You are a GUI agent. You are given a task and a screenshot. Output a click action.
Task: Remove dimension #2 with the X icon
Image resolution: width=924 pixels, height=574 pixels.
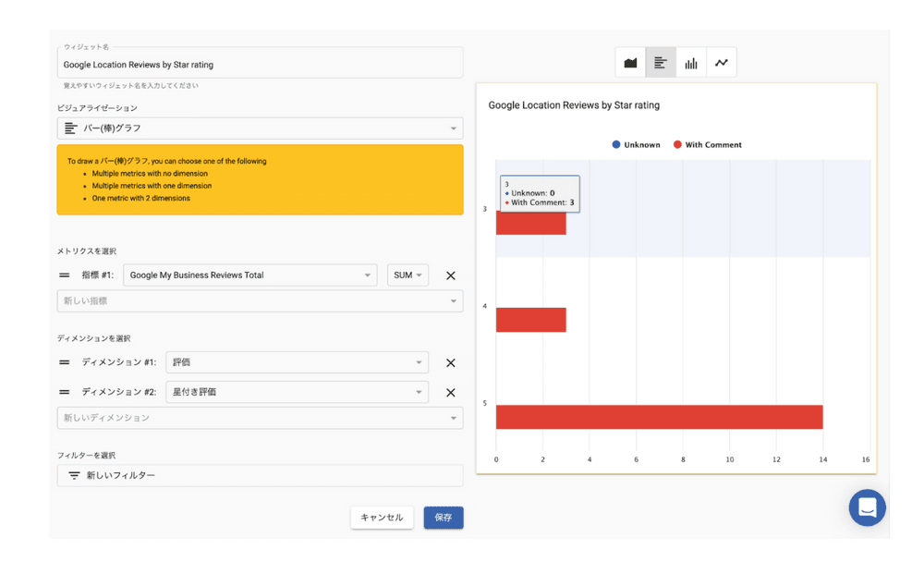coord(451,393)
